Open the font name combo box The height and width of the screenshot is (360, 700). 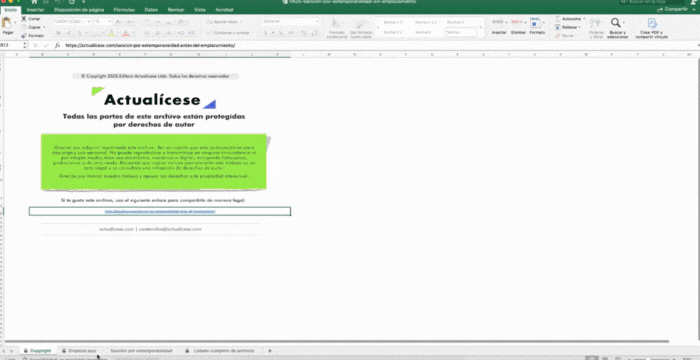(x=72, y=21)
